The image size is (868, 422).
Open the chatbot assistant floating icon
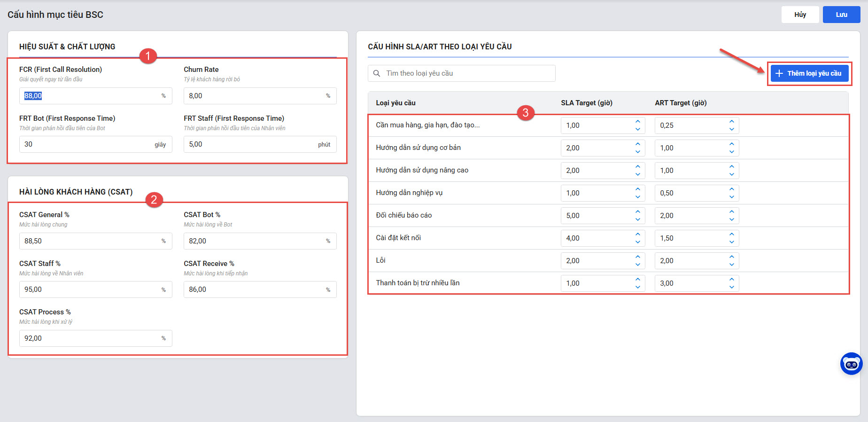[851, 364]
